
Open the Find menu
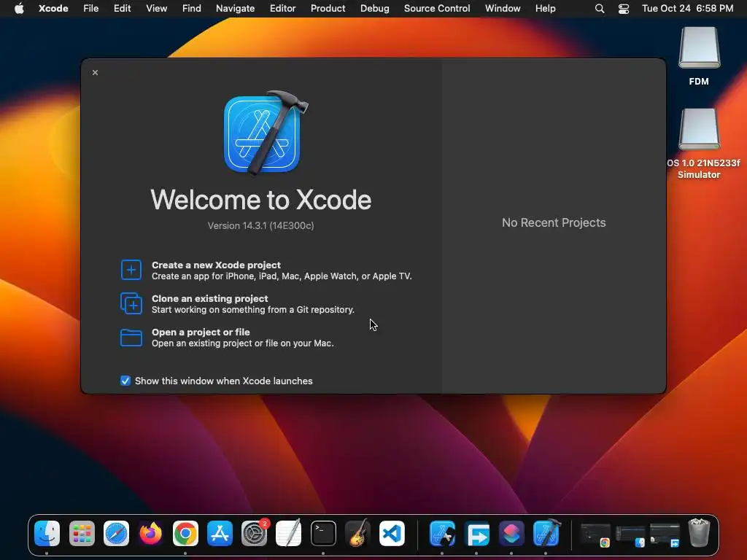pyautogui.click(x=192, y=9)
